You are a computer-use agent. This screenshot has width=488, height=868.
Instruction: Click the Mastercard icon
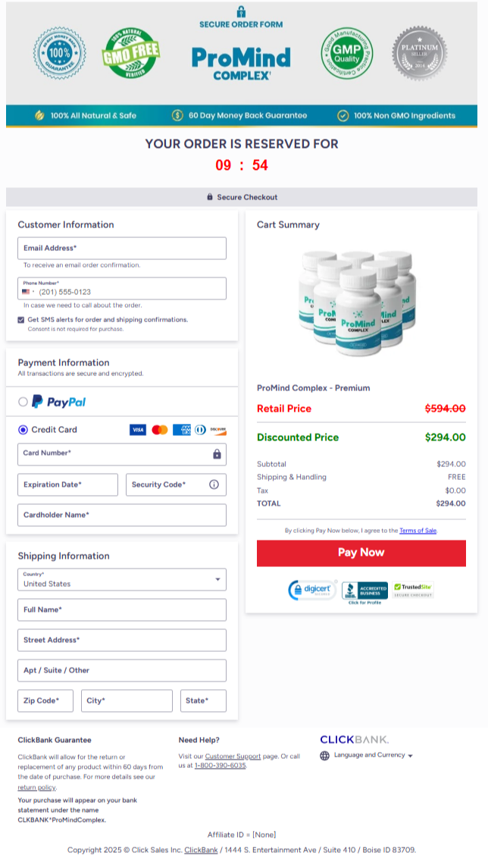click(159, 430)
